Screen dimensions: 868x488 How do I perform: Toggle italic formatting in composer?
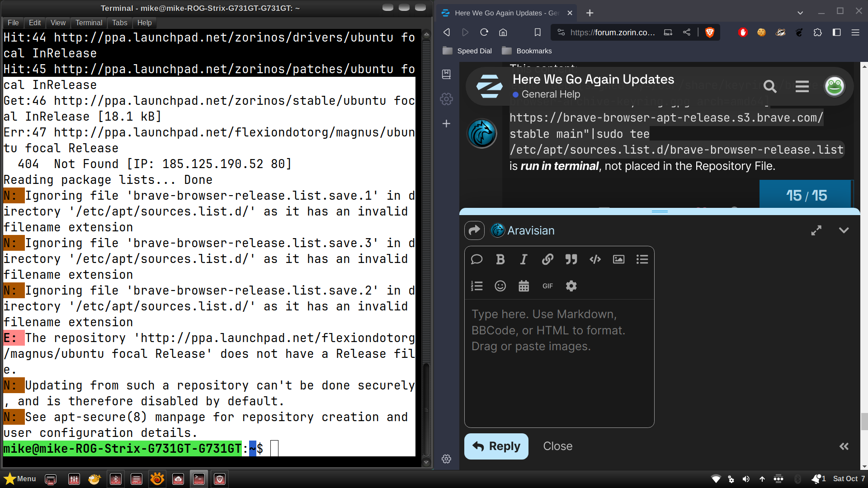pos(524,259)
